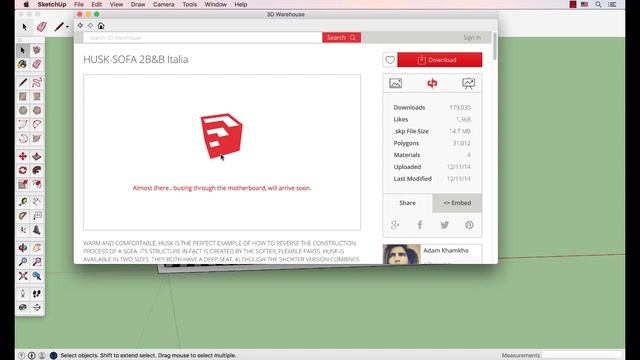Click the HUSK-SOFA 2B&B Italia title

pyautogui.click(x=136, y=60)
